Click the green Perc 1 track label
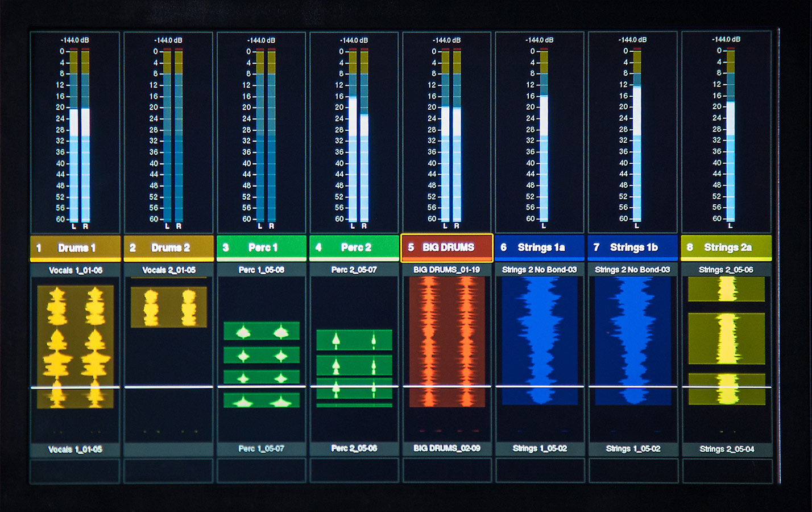This screenshot has height=512, width=812. [x=262, y=248]
